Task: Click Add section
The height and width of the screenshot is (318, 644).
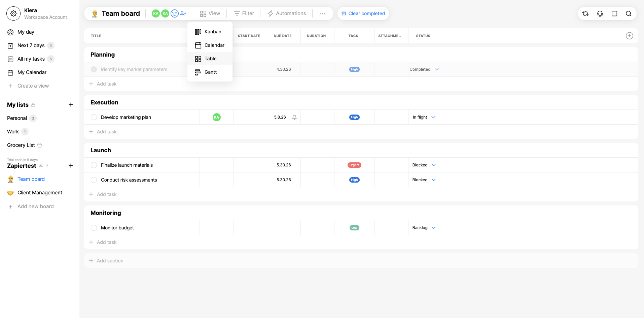Action: [106, 261]
